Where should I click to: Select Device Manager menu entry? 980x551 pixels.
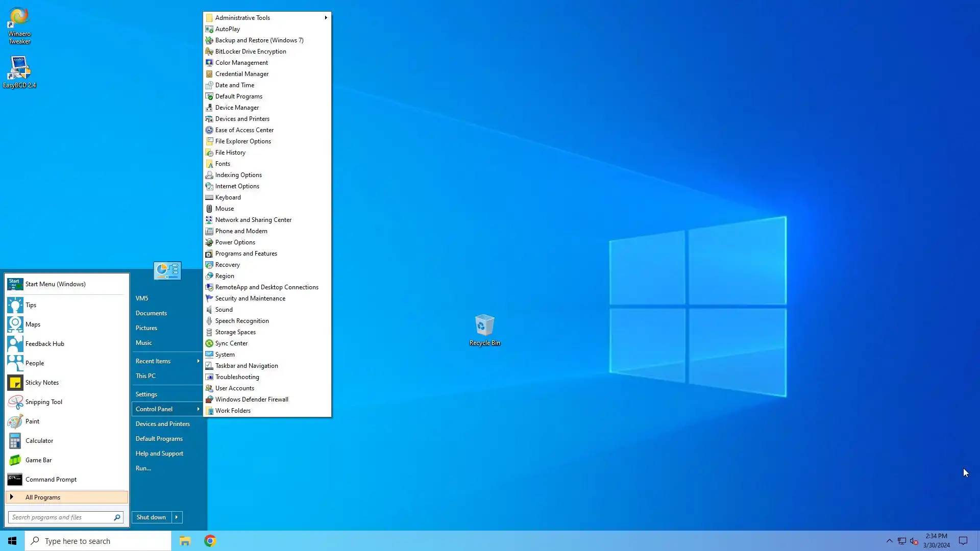coord(237,108)
